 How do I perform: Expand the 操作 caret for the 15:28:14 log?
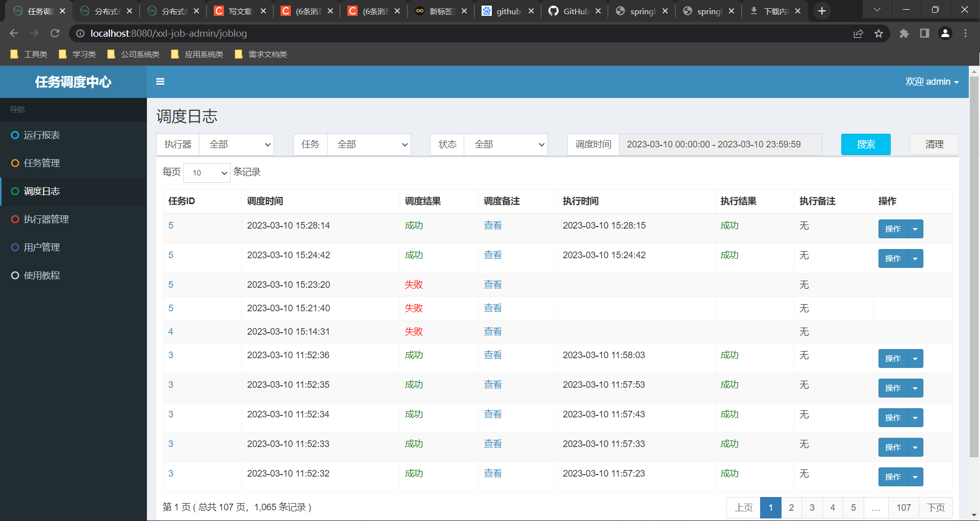(x=915, y=229)
